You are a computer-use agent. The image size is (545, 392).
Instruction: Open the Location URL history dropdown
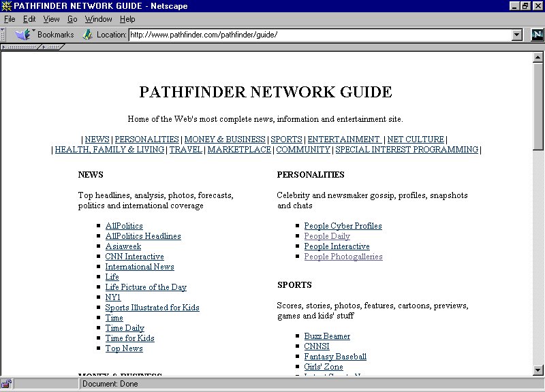tap(517, 35)
